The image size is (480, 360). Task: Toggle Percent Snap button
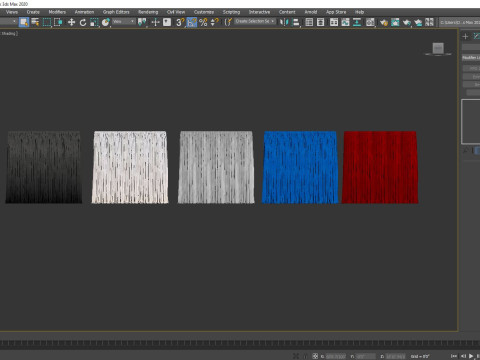coord(203,22)
